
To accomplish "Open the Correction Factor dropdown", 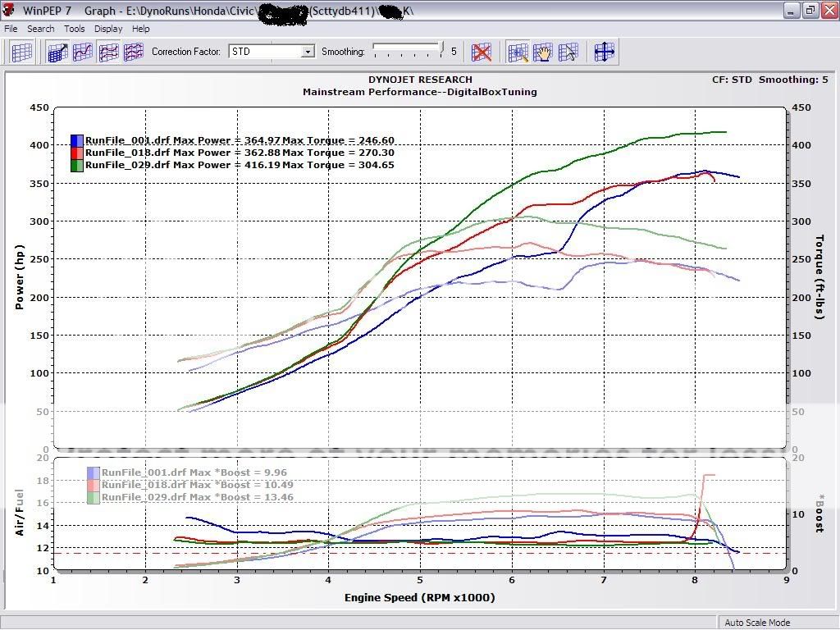I will [x=308, y=52].
